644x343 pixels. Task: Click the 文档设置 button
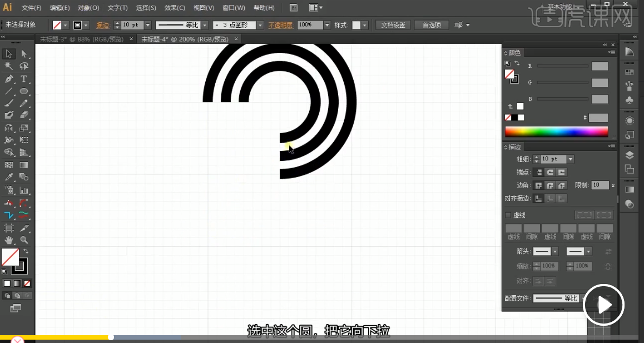click(393, 25)
